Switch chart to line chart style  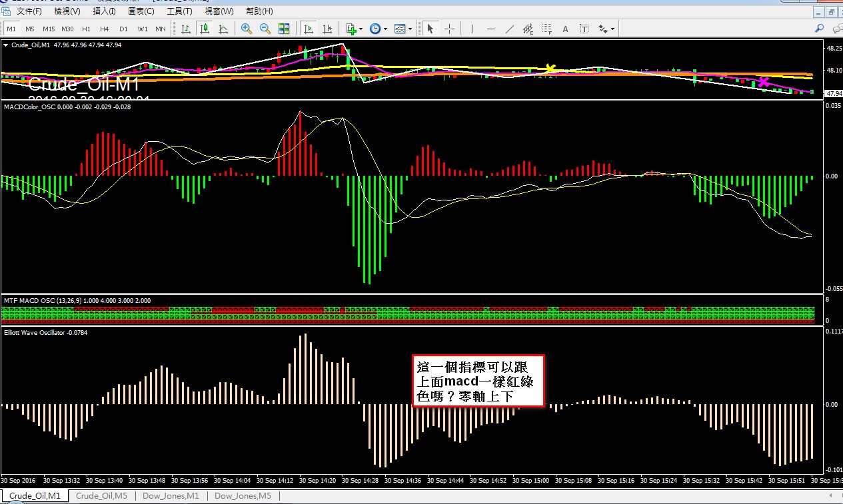(223, 29)
